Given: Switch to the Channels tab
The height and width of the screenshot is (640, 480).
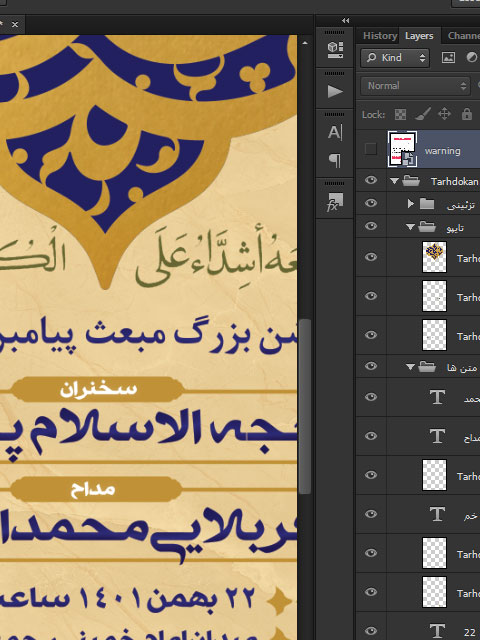Looking at the screenshot, I should (x=463, y=36).
